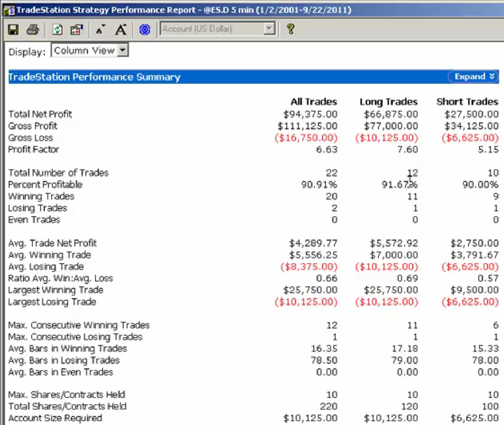
Task: Click the Winning Trades row label
Action: [x=41, y=196]
